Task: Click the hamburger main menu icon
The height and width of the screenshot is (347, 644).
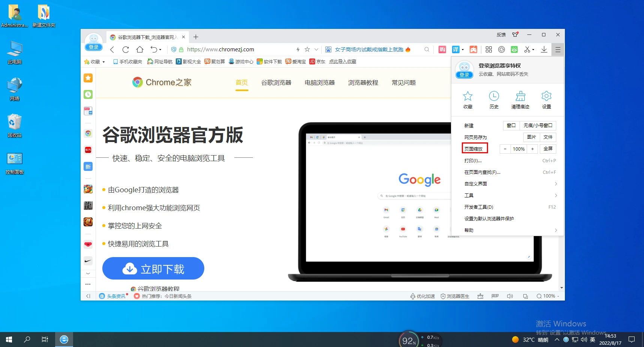Action: click(558, 49)
